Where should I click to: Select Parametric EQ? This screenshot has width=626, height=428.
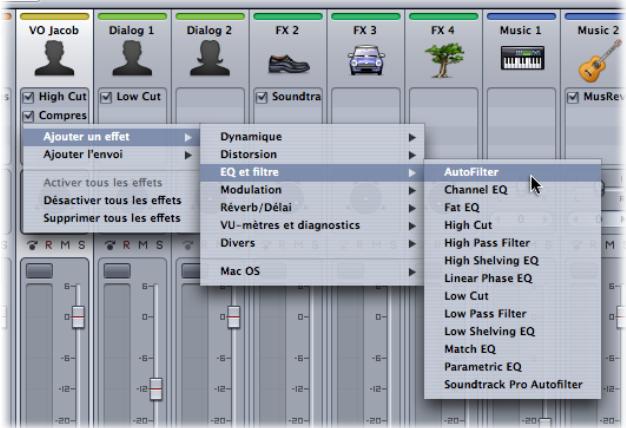[513, 367]
